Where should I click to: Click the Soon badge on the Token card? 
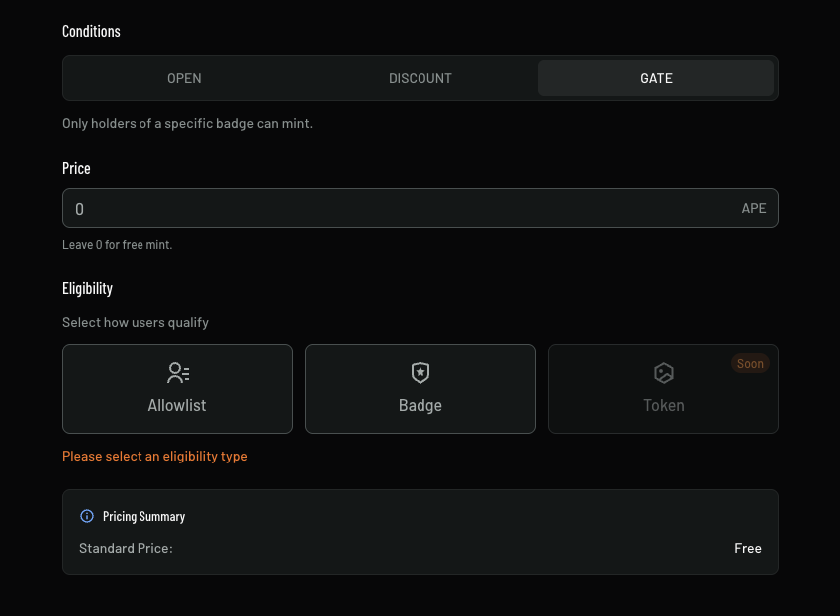click(750, 363)
